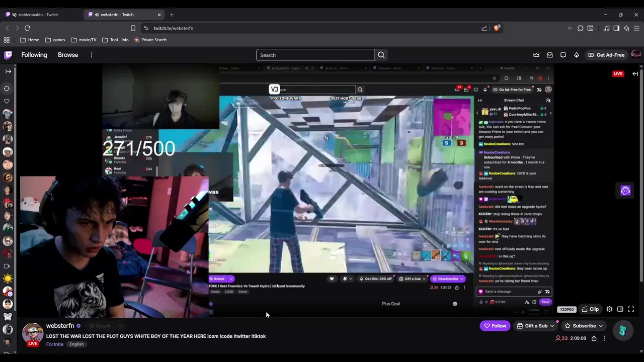Image resolution: width=644 pixels, height=362 pixels.
Task: Open the Leo AI sparkle icon
Action: coord(626,28)
